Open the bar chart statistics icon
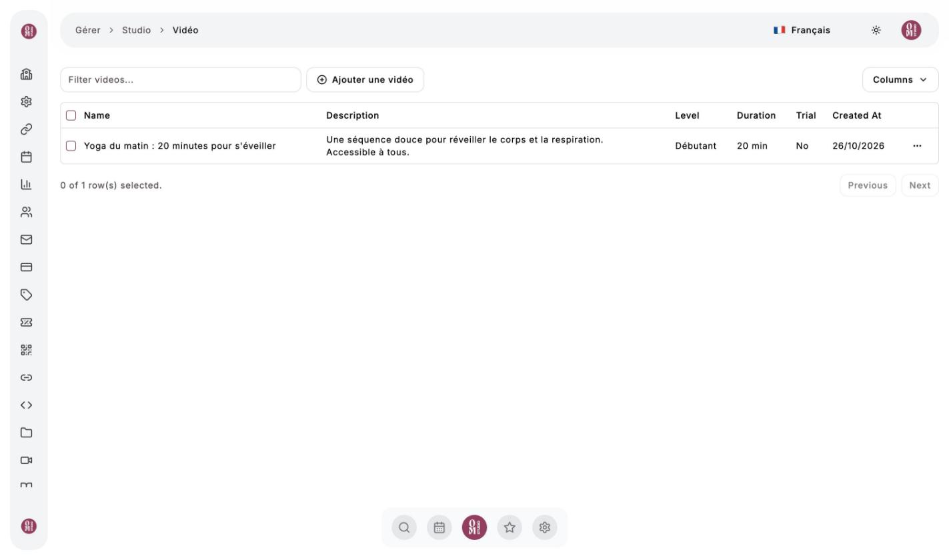Viewport: 949px width, 560px height. click(27, 185)
